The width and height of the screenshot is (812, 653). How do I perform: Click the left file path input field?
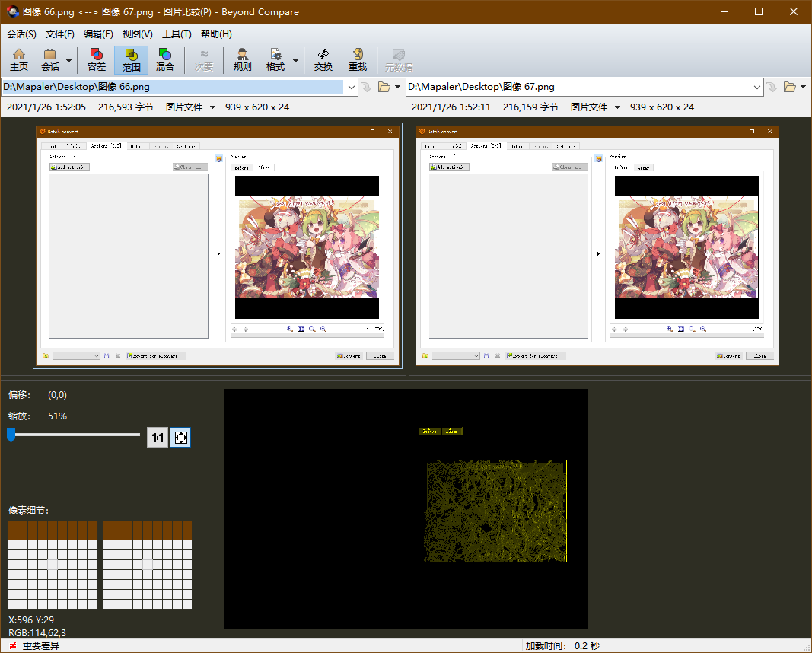pos(173,87)
